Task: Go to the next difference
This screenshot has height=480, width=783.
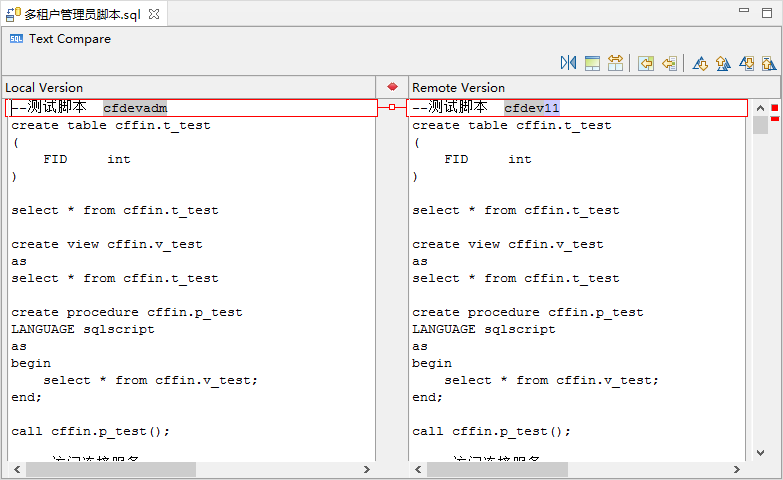Action: click(x=700, y=63)
